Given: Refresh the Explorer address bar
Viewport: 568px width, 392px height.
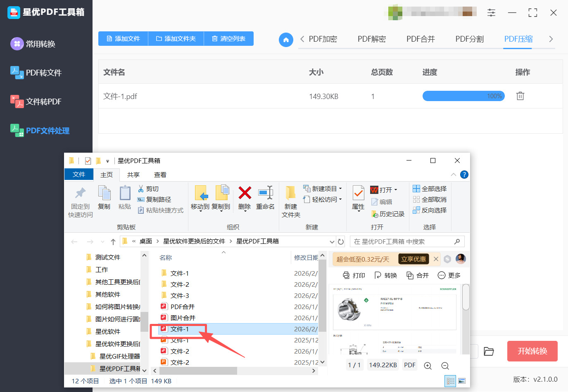Looking at the screenshot, I should [341, 241].
